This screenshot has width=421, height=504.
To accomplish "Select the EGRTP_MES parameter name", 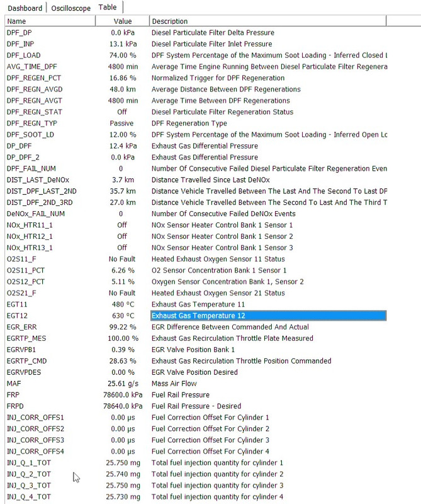I will pyautogui.click(x=26, y=338).
